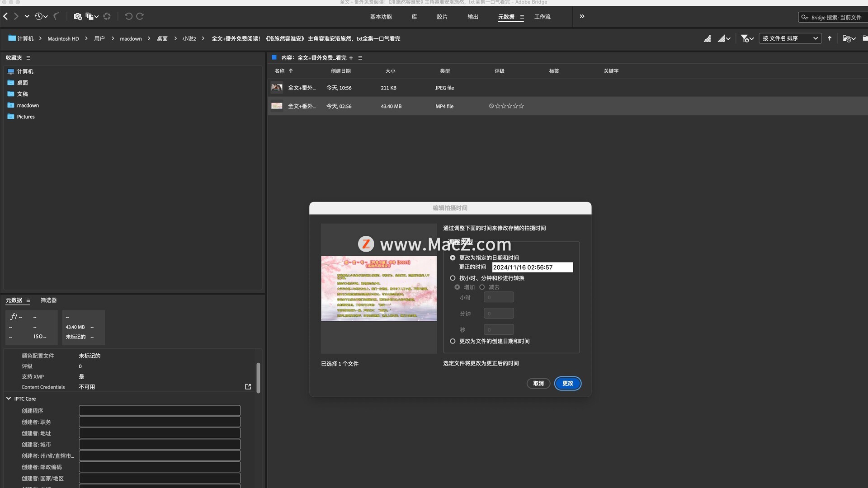
Task: Open the batch rename refine menu
Action: pyautogui.click(x=92, y=16)
